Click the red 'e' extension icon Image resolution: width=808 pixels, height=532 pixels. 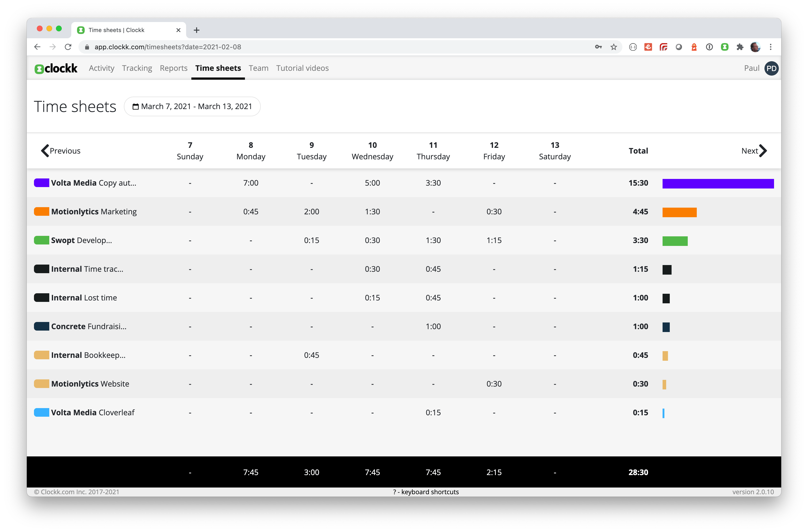[648, 47]
